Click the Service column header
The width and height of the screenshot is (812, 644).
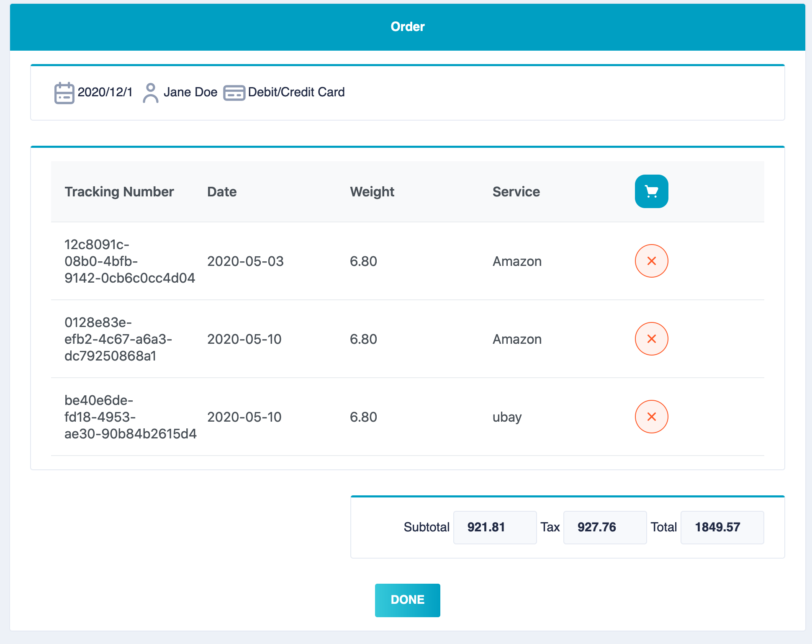point(516,192)
